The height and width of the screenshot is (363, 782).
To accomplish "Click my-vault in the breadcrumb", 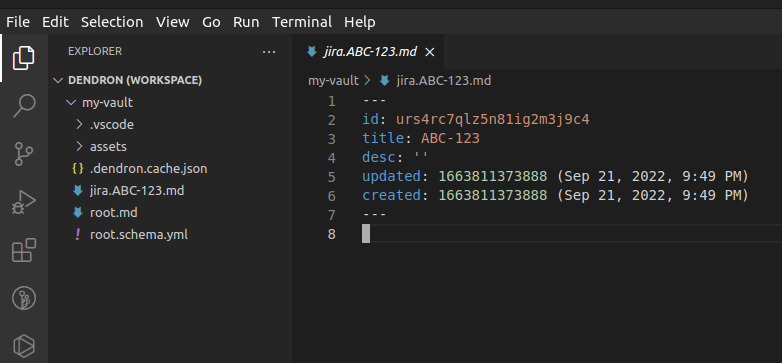I will (333, 80).
